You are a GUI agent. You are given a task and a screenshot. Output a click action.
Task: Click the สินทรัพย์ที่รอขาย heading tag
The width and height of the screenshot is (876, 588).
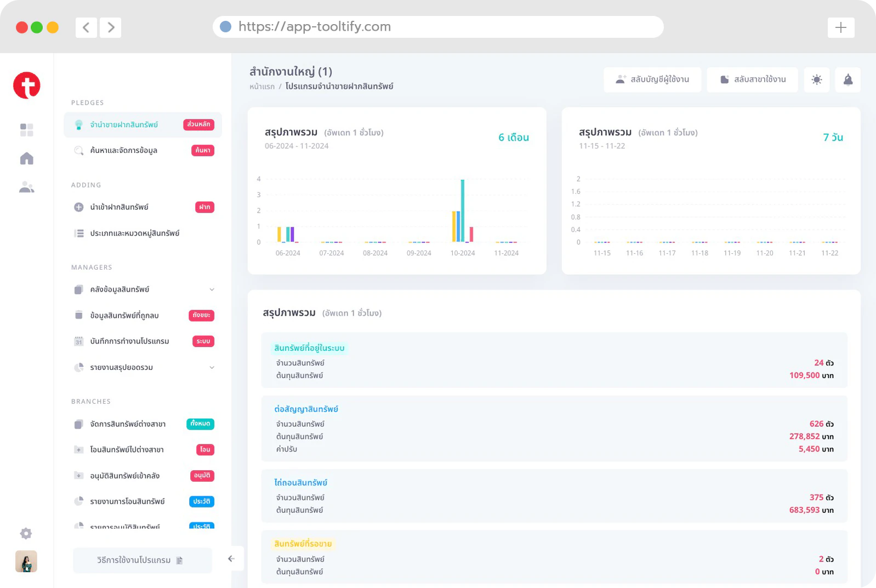303,544
